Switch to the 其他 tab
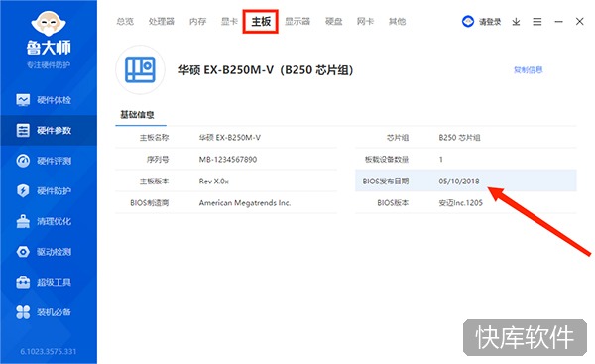The height and width of the screenshot is (364, 595). (x=397, y=21)
